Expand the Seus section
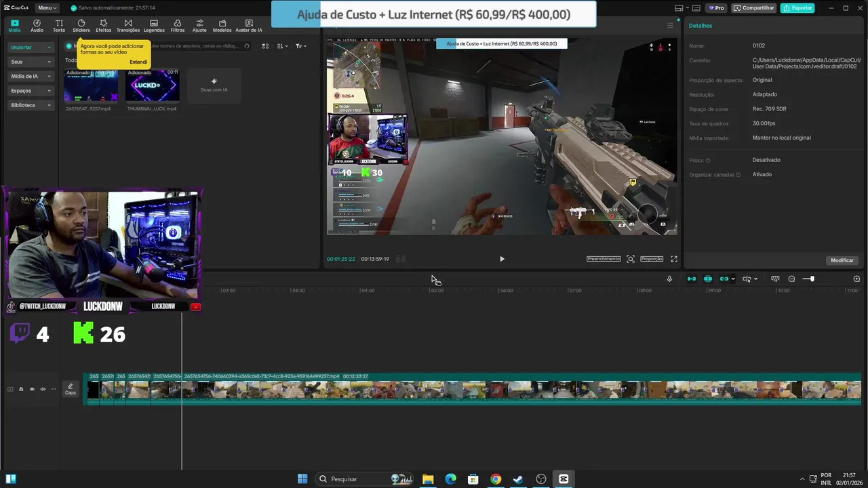Image resolution: width=868 pixels, height=488 pixels. click(x=31, y=62)
